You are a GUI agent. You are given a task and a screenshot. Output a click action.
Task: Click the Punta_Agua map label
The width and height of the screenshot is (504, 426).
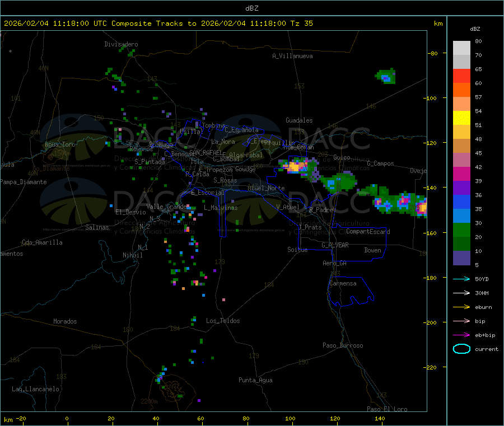[x=255, y=380]
